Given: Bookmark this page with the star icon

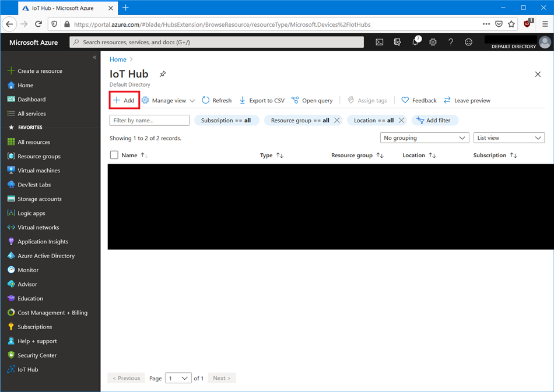Looking at the screenshot, I should click(x=511, y=24).
